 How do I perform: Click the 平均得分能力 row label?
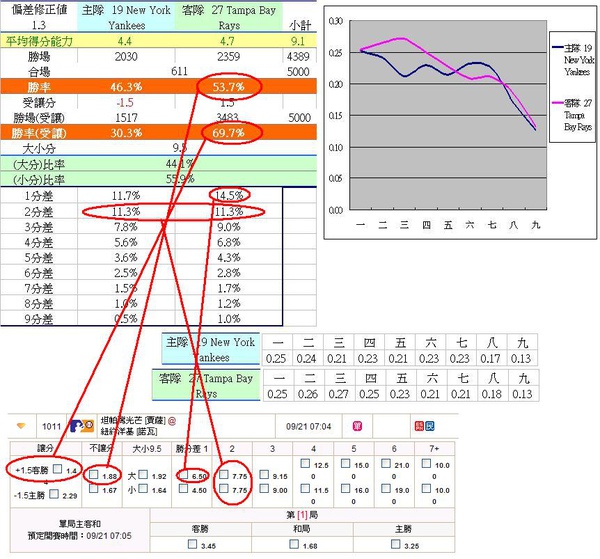[39, 41]
